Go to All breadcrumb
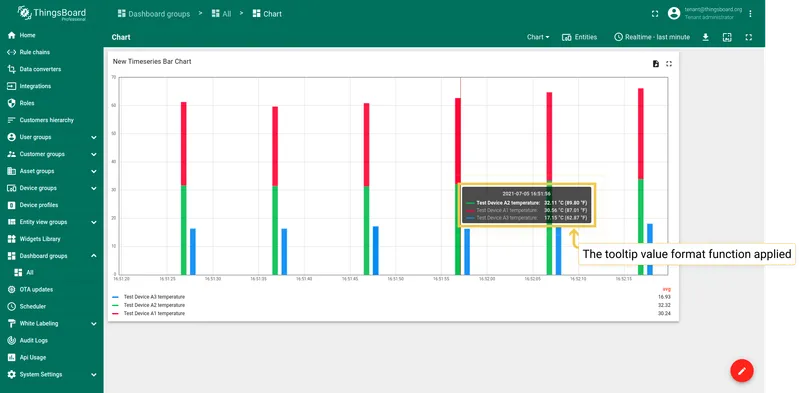Viewport: 800px width, 393px height. 221,14
